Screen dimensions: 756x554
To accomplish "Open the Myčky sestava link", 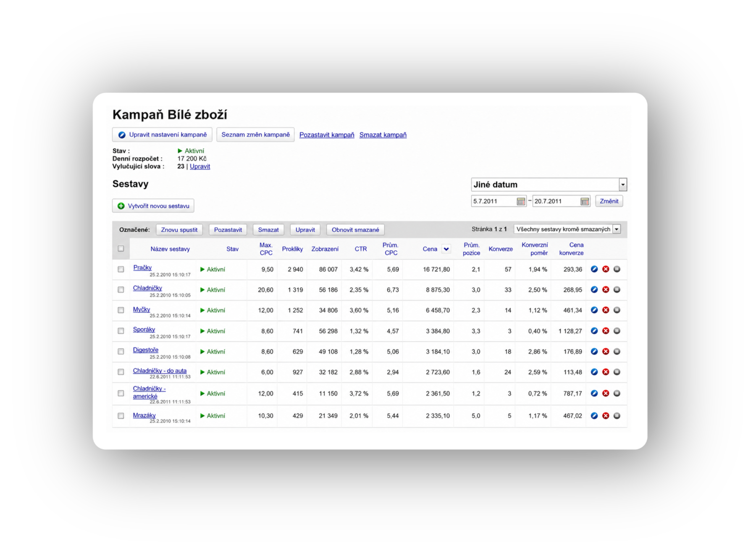I will click(142, 309).
